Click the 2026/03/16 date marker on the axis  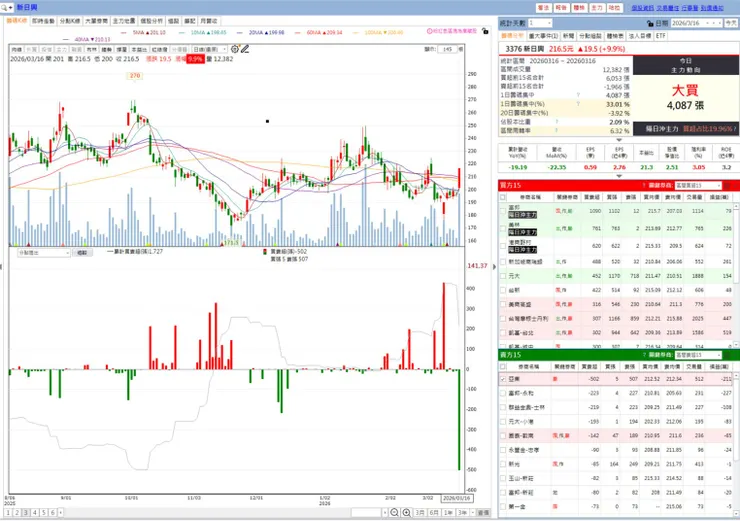pos(457,498)
